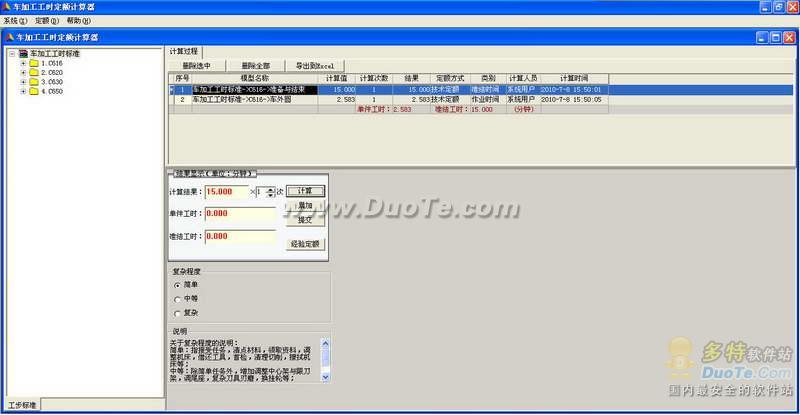This screenshot has height=415, width=800.
Task: Select the 简单 complexity radio button
Action: (x=178, y=285)
